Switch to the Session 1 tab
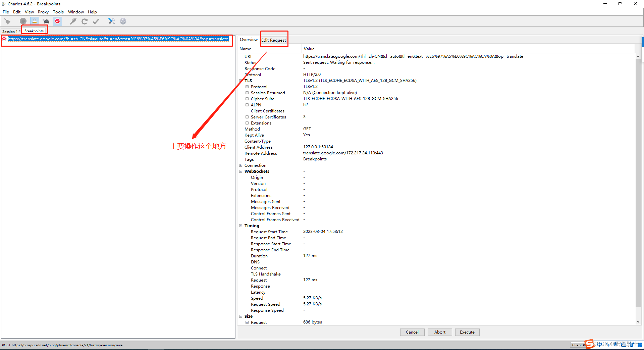 [x=11, y=32]
